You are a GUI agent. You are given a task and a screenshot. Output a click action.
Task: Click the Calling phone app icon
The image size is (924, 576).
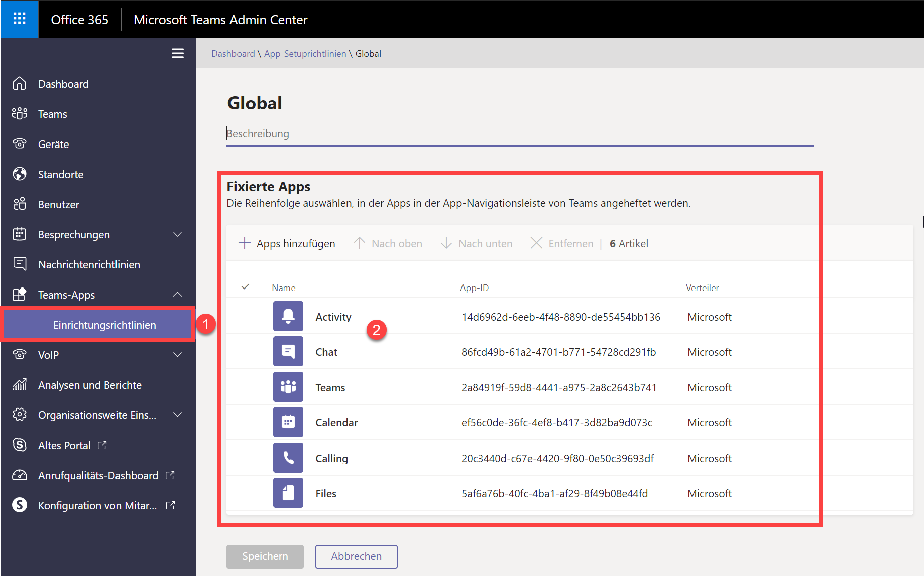288,458
